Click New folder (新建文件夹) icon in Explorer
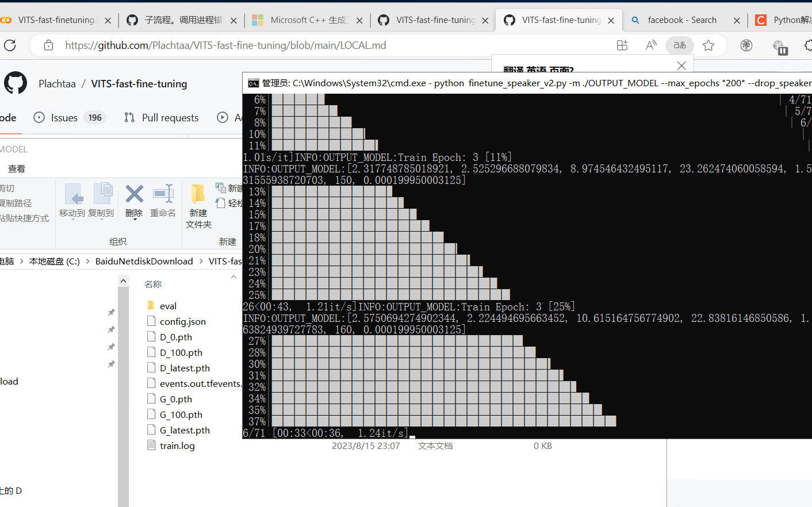 click(x=198, y=194)
